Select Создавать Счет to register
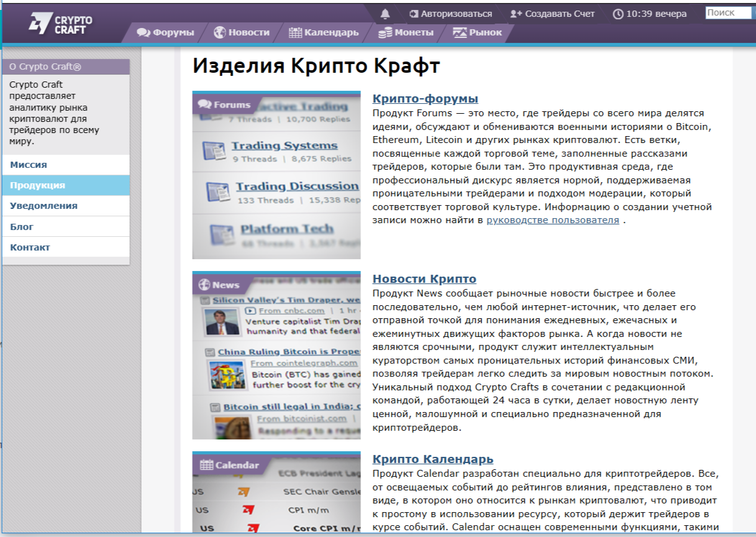 [x=552, y=14]
